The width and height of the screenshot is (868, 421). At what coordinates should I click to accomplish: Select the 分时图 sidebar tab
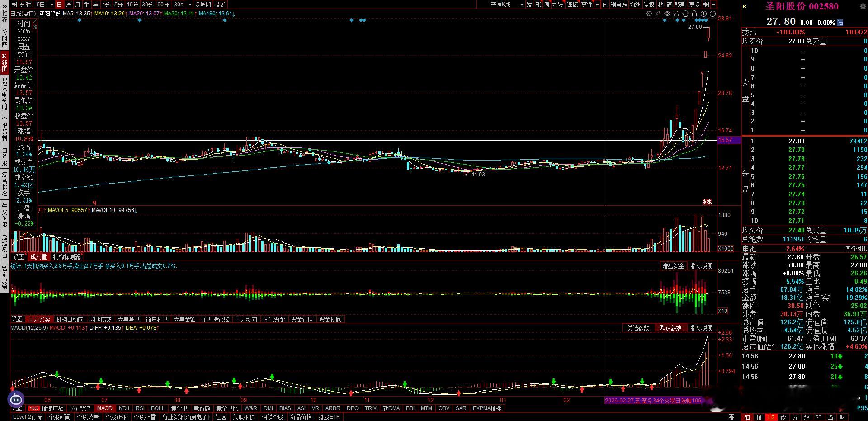pos(5,38)
